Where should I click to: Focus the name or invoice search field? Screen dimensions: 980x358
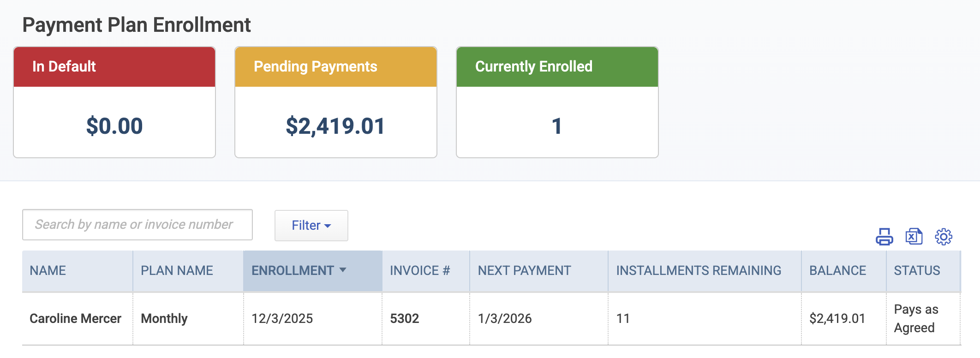pyautogui.click(x=137, y=225)
